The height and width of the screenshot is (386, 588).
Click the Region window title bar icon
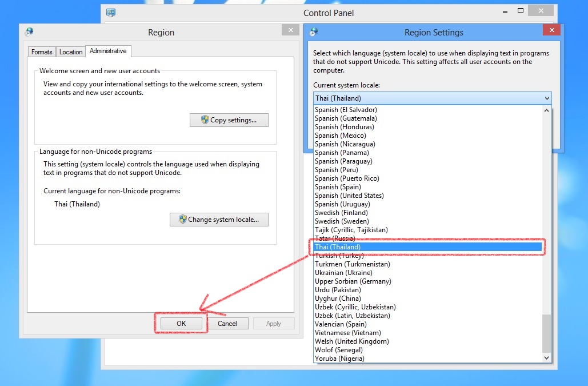coord(29,32)
